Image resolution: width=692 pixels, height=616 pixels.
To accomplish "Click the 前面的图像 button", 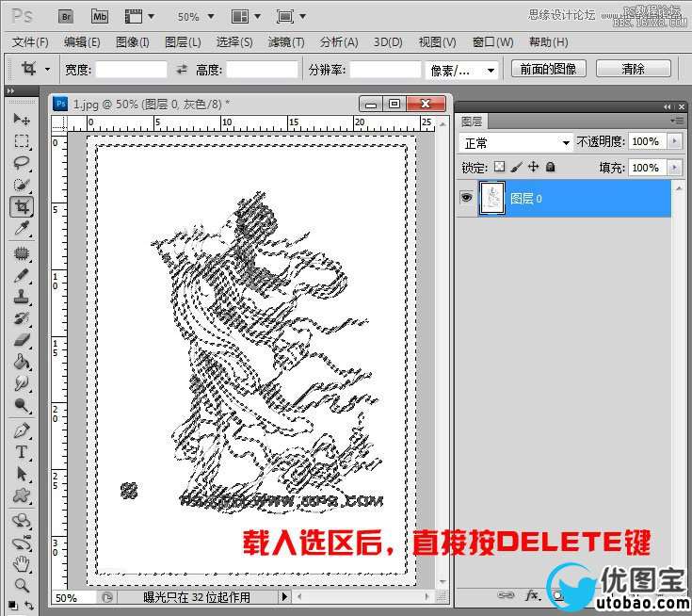I will click(548, 69).
